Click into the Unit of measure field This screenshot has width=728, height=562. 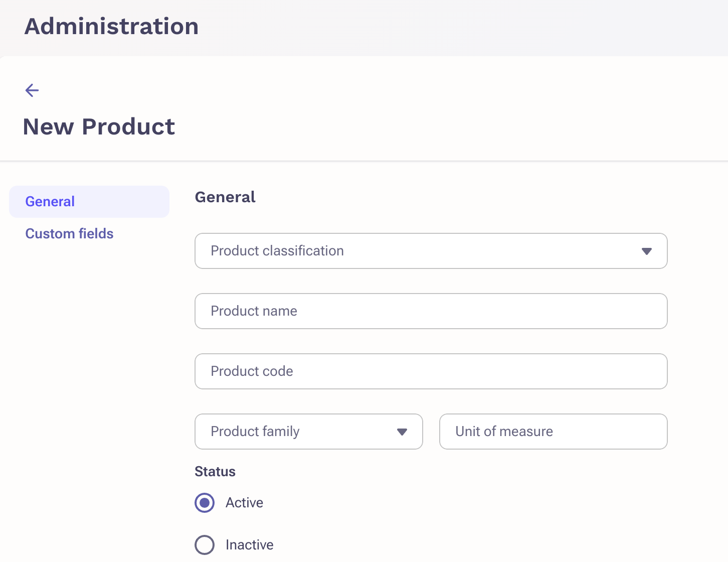[553, 432]
